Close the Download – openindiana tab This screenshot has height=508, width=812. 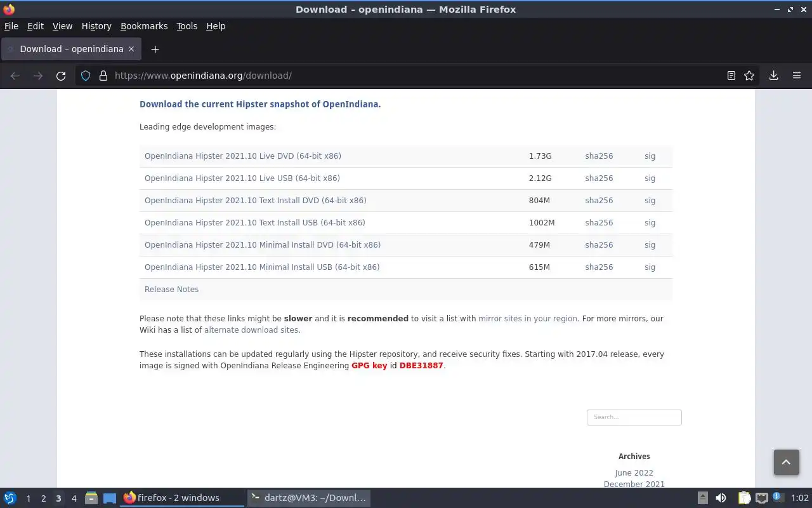pyautogui.click(x=131, y=49)
